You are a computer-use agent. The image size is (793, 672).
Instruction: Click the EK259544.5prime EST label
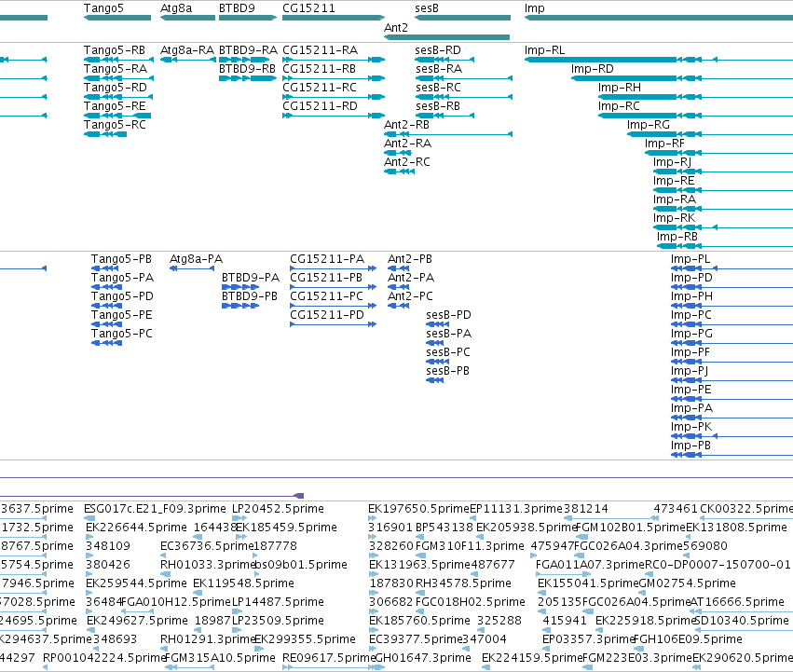[x=137, y=583]
